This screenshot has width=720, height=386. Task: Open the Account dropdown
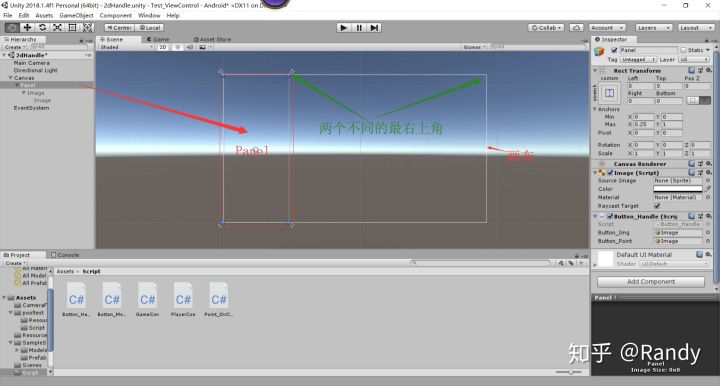[607, 28]
